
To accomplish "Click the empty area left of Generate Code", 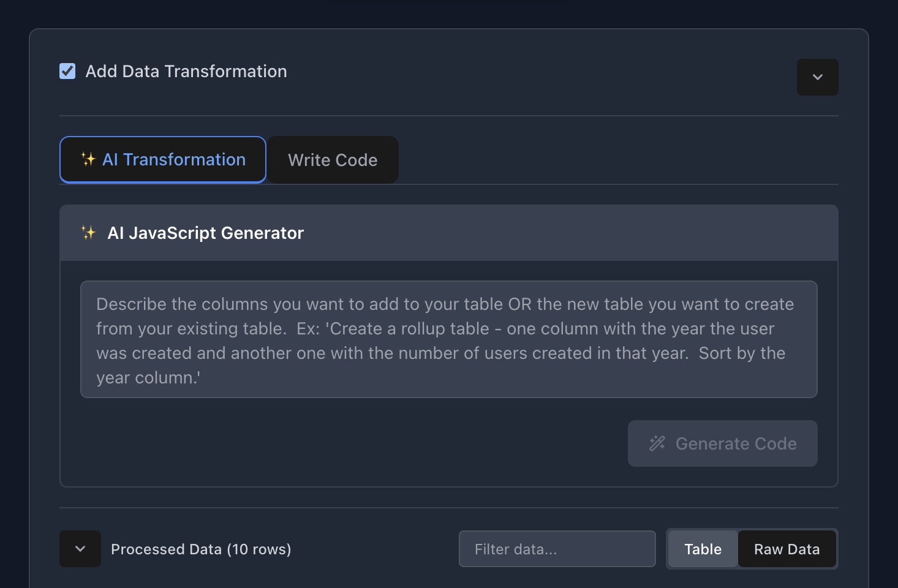I will coord(343,443).
